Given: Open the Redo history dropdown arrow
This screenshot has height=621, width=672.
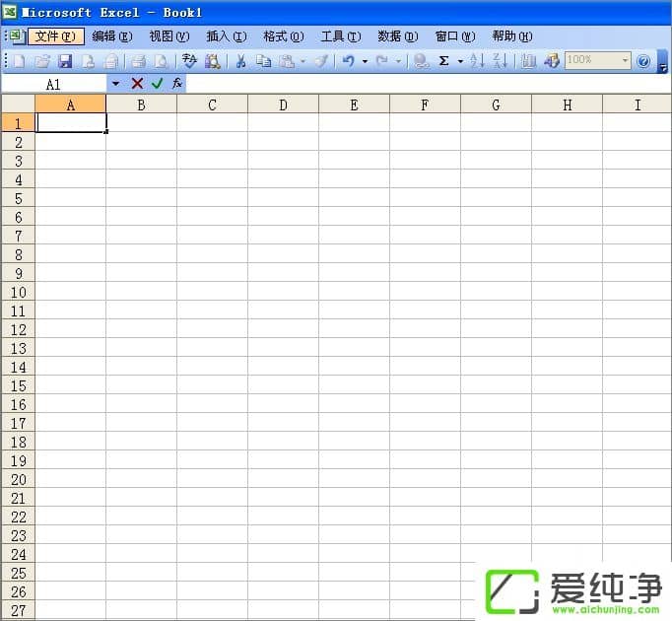Looking at the screenshot, I should coord(398,61).
